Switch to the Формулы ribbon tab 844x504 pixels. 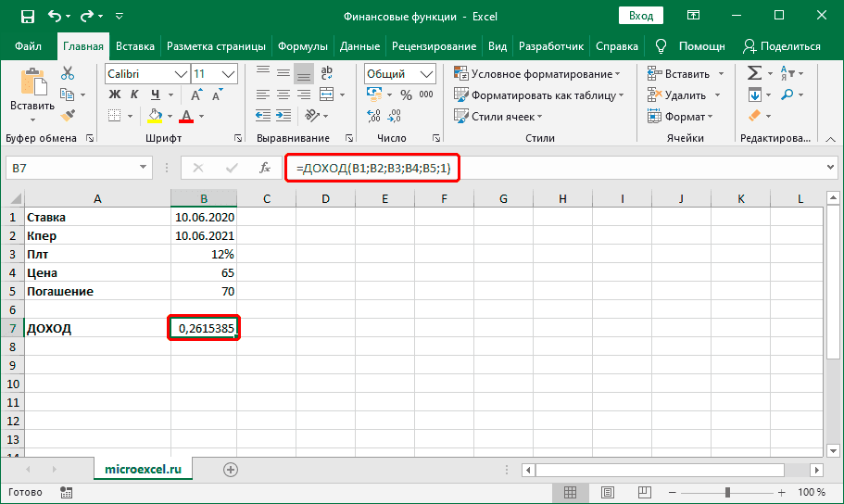(x=303, y=45)
